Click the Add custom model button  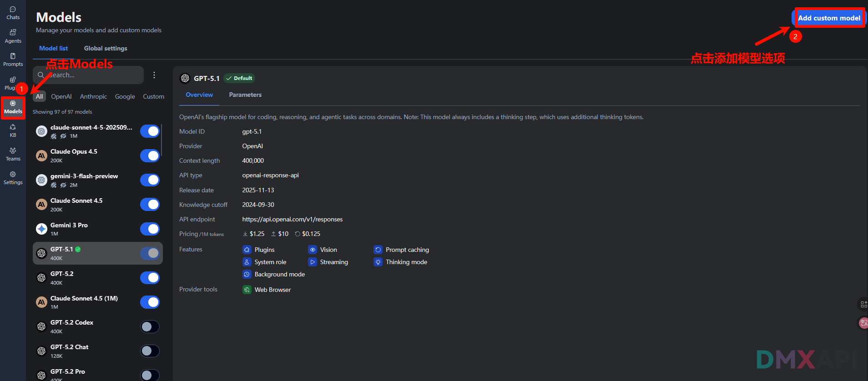[x=829, y=18]
